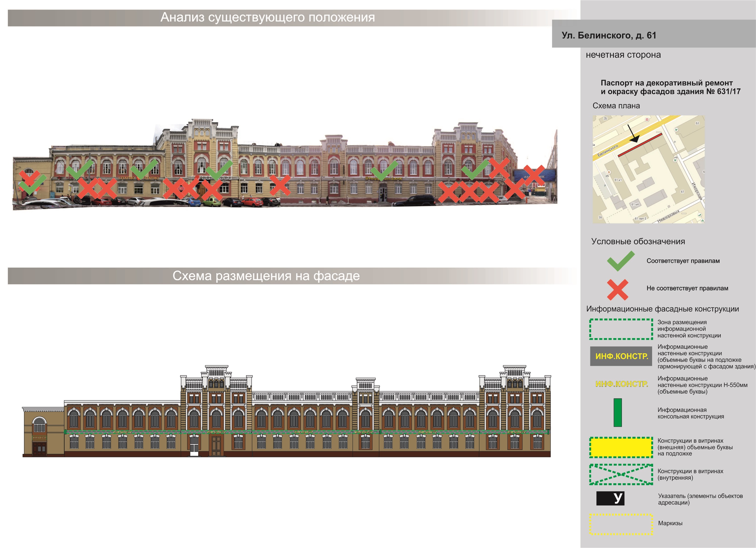The image size is (756, 548).
Task: Click the text Информационная консольная конструкция
Action: (x=691, y=413)
